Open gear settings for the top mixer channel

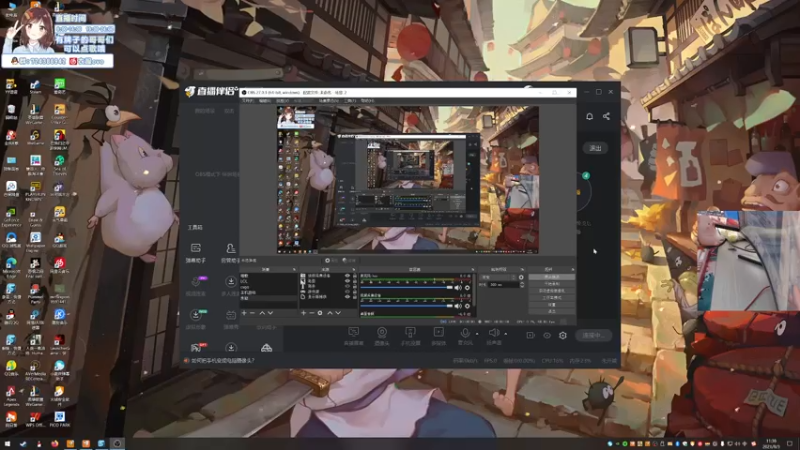pos(467,288)
